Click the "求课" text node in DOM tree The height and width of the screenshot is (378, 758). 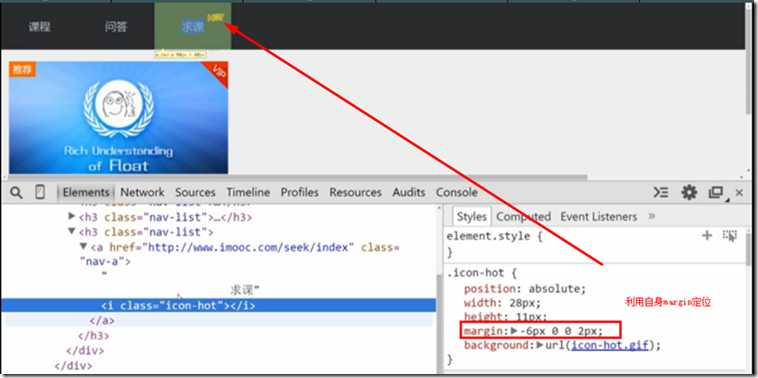(245, 290)
